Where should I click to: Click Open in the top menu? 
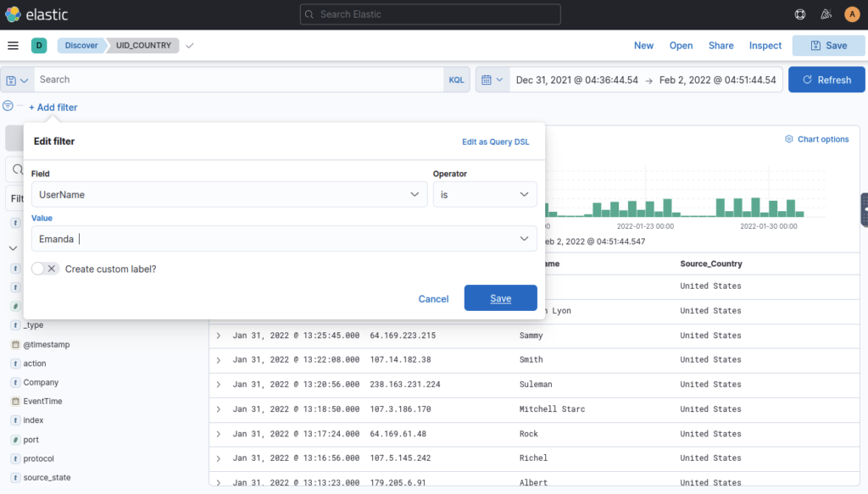(x=681, y=46)
